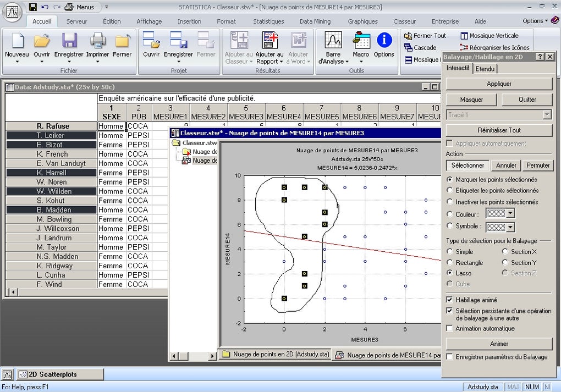The width and height of the screenshot is (561, 392).
Task: Click the Macro icon in Outils
Action: click(361, 41)
